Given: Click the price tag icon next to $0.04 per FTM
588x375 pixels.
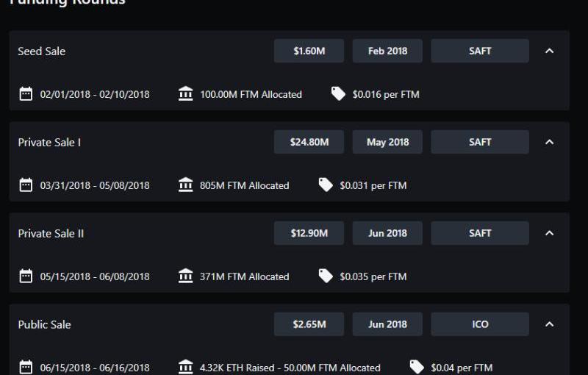Looking at the screenshot, I should point(417,367).
